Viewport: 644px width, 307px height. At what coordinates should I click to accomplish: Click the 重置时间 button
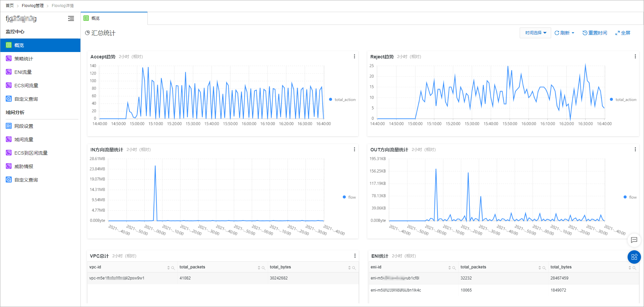point(595,33)
